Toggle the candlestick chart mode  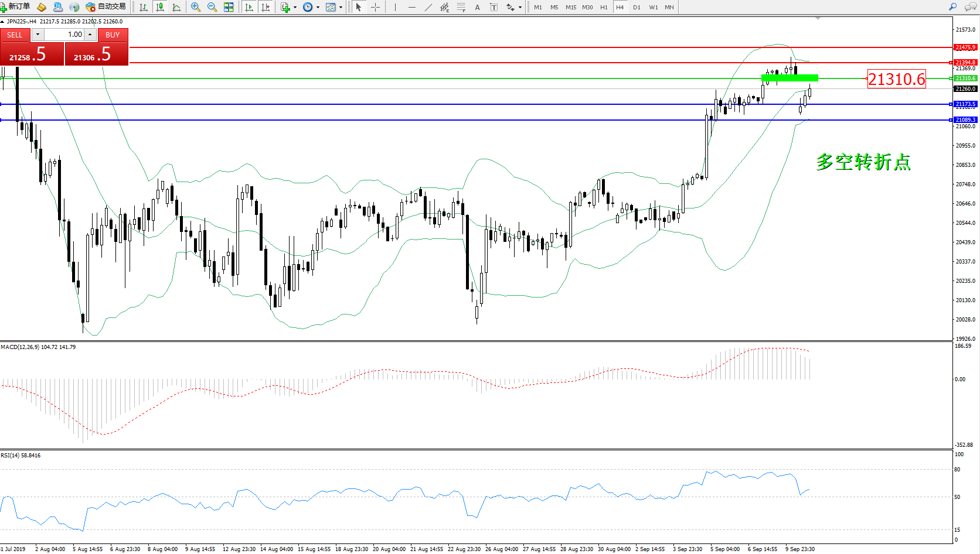click(x=159, y=7)
